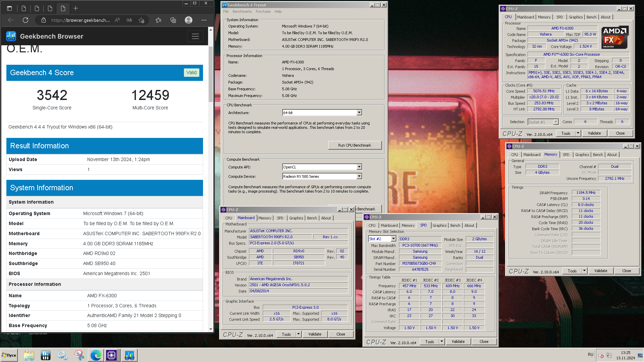The image size is (644, 362).
Task: Switch to Bench tab in Memory CPU-Z window
Action: [598, 155]
